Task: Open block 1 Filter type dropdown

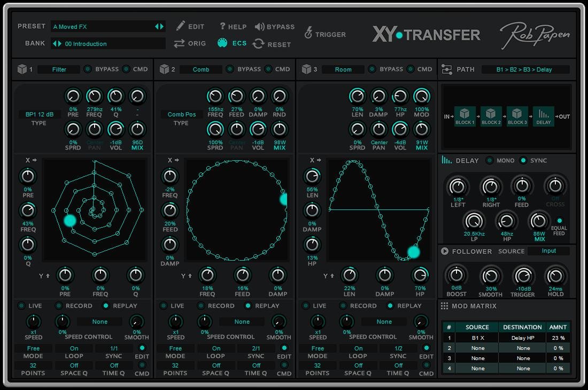Action: pyautogui.click(x=59, y=69)
